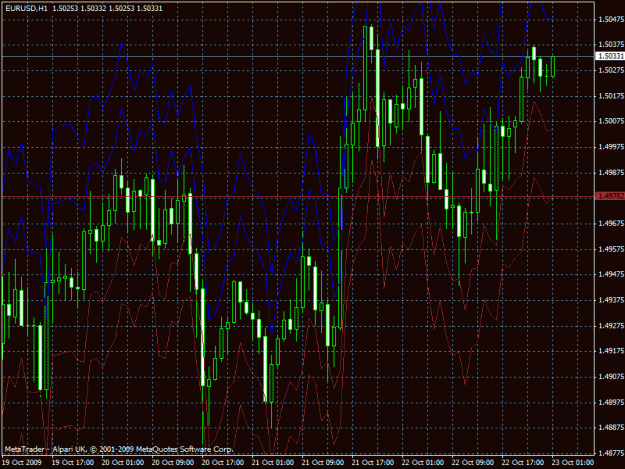
Task: Click the 20 Oct 09:00 time label
Action: (x=173, y=463)
